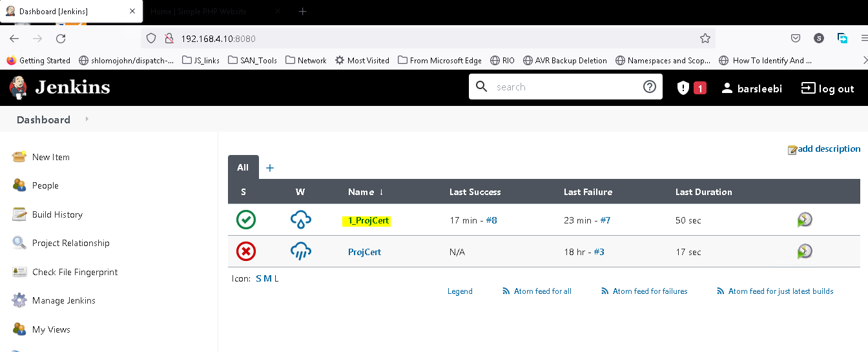Click the Manage Jenkins gear icon

[19, 300]
